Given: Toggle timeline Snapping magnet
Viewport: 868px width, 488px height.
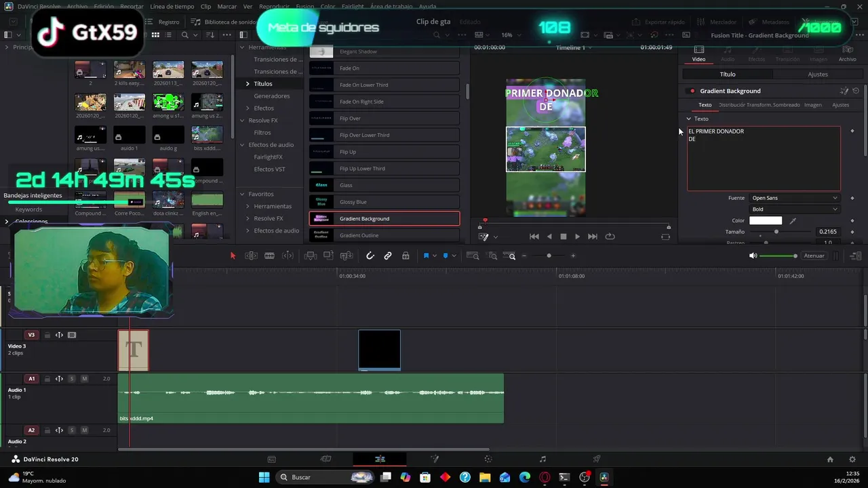Looking at the screenshot, I should 370,256.
